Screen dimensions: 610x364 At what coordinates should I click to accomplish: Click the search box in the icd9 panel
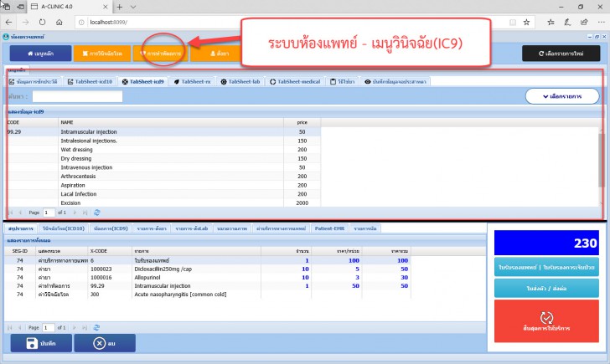[77, 96]
